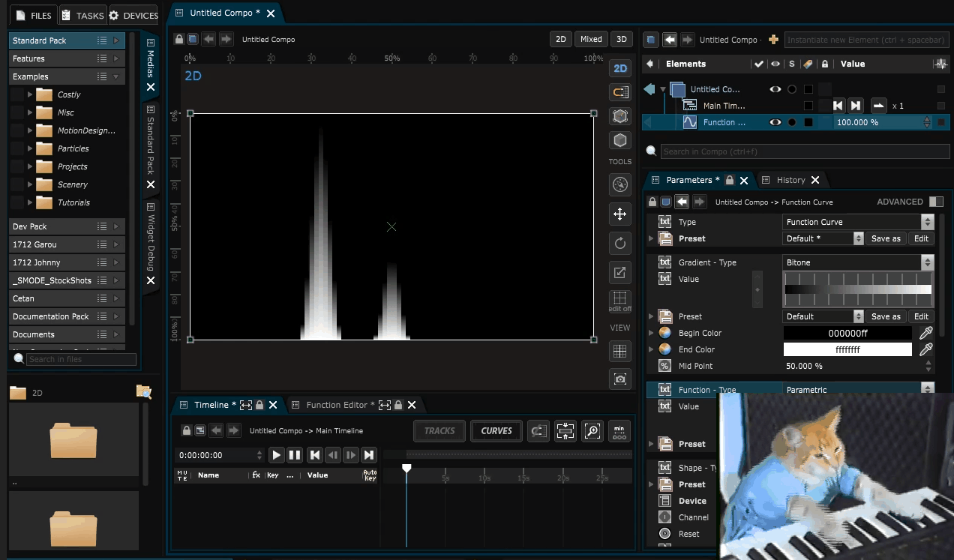Click the lock icon in the viewport toolbar
Viewport: 954px width, 560px height.
[179, 40]
